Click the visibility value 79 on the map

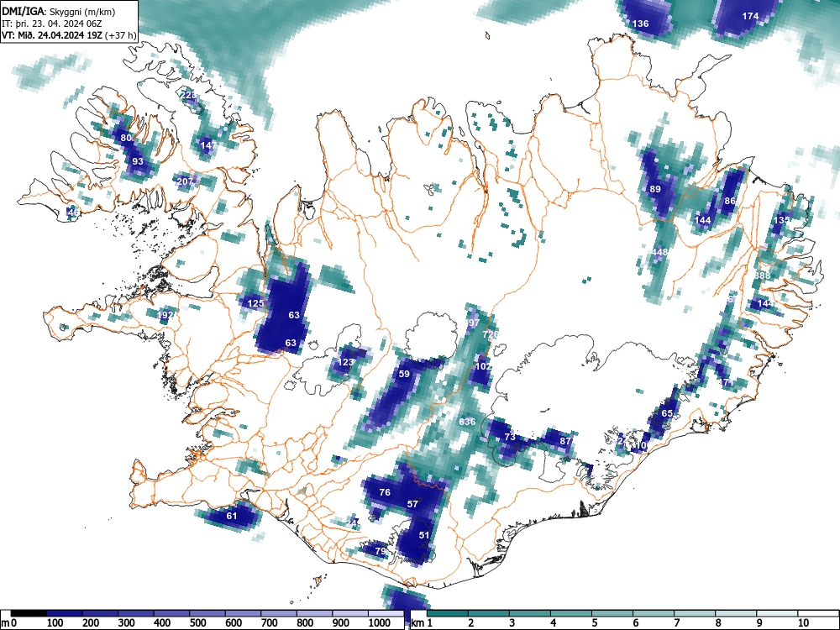[381, 551]
